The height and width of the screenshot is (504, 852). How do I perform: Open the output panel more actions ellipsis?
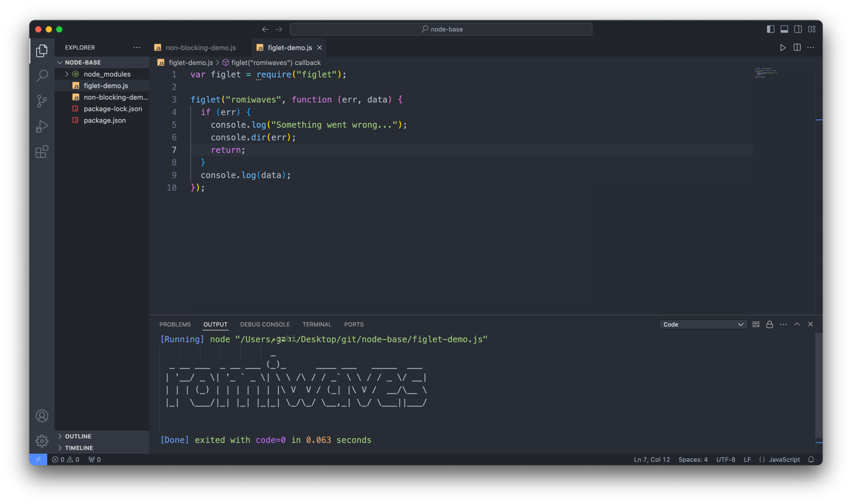pos(783,324)
